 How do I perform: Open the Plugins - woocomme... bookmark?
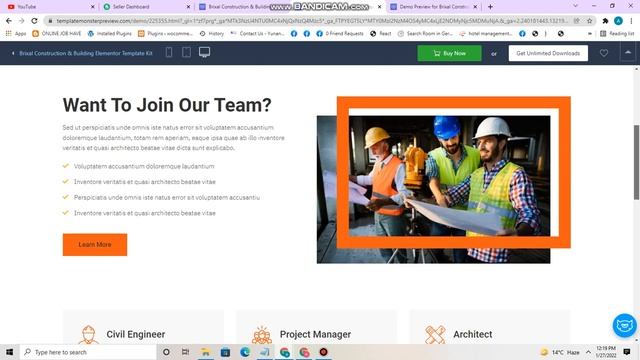pos(165,33)
